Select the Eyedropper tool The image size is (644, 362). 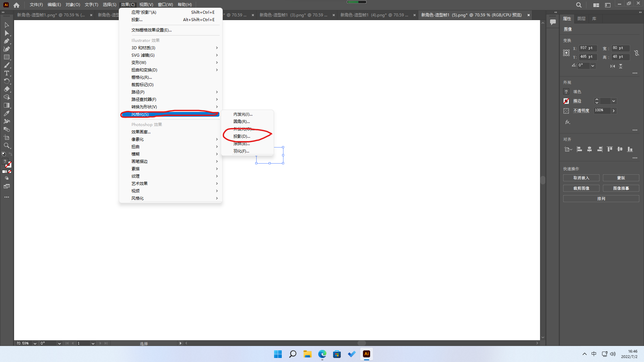[6, 114]
